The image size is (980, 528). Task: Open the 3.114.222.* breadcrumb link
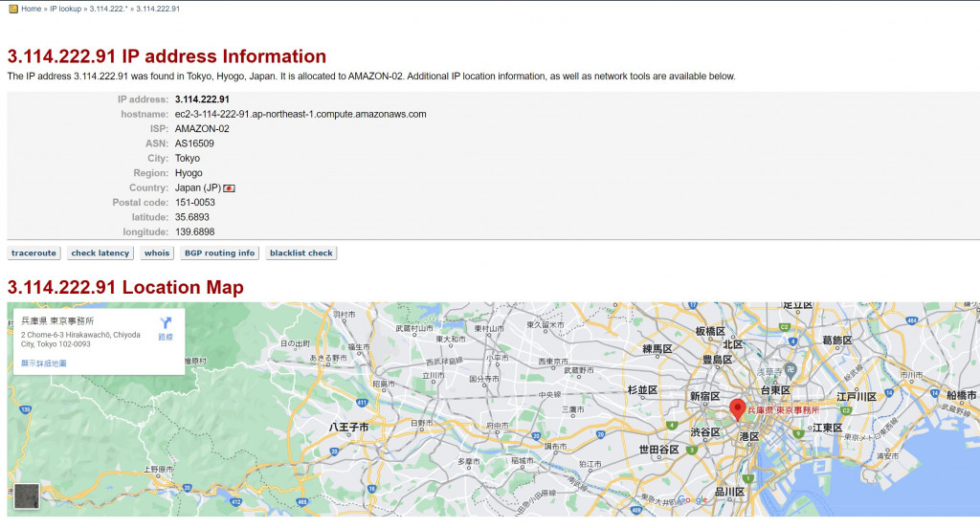click(108, 9)
